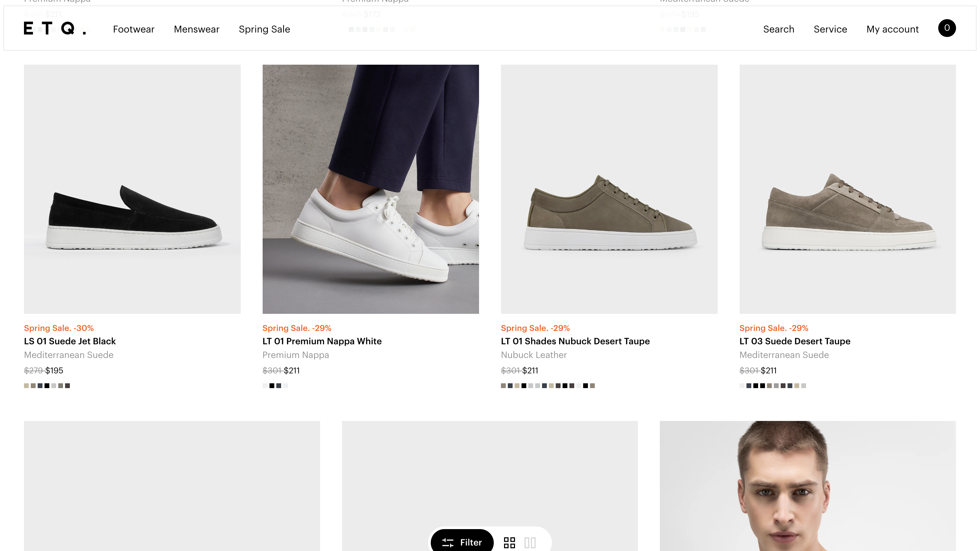
Task: Open LT 03 Suede Desert Taupe product
Action: (x=795, y=341)
